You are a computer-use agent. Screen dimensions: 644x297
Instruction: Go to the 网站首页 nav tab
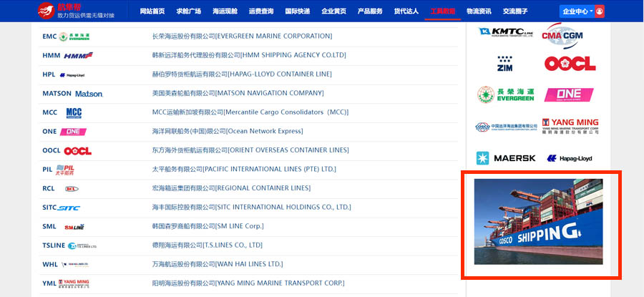[152, 11]
